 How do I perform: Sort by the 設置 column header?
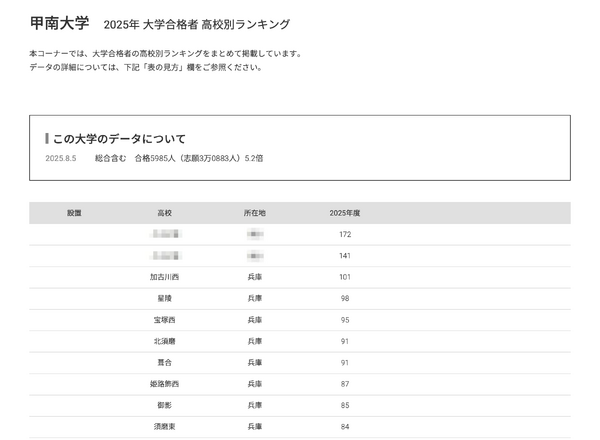74,213
